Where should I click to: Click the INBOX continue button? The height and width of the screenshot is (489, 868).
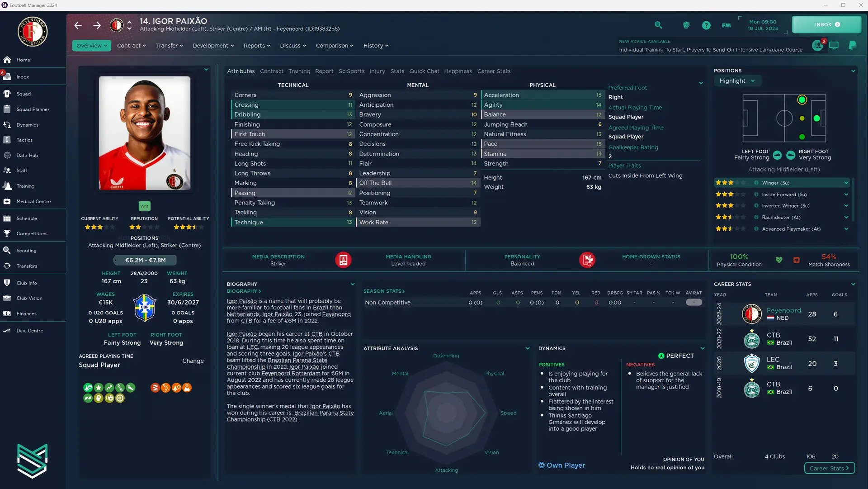tap(827, 25)
